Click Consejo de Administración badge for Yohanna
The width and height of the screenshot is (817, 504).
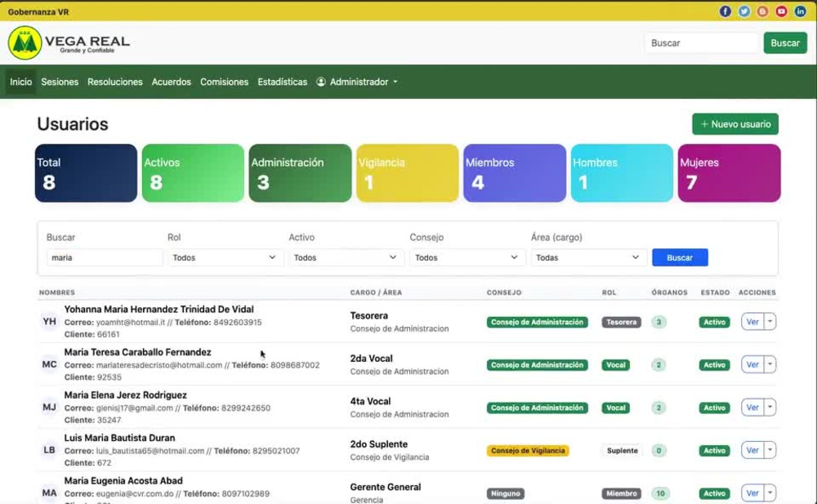click(x=538, y=322)
